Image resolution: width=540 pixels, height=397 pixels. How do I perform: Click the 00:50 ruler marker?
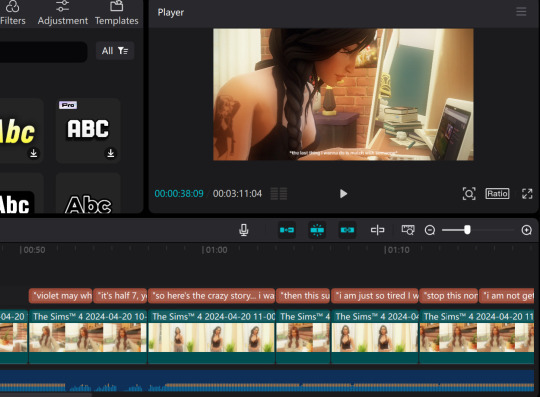[x=32, y=250]
